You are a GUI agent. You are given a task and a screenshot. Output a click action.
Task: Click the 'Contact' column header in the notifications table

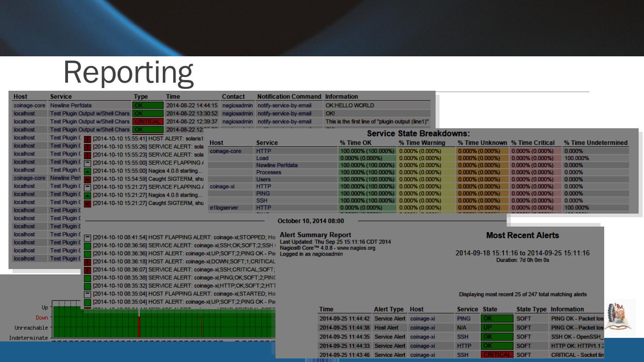click(233, 97)
